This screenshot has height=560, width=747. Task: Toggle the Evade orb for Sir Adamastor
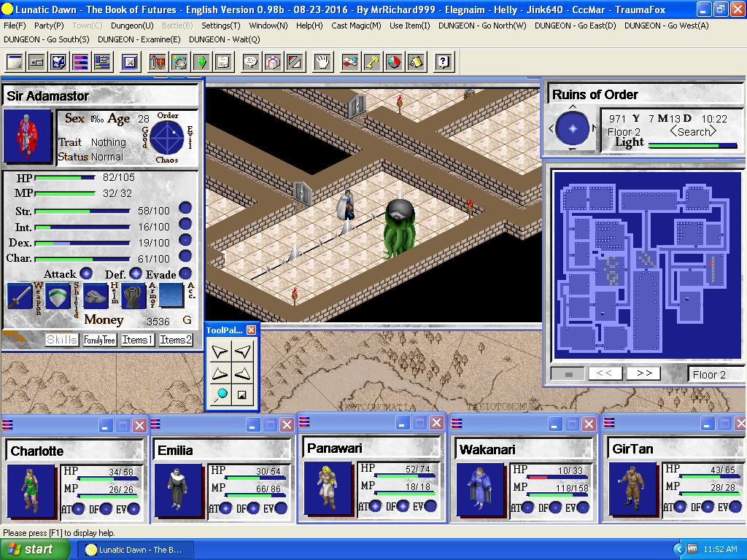click(185, 273)
